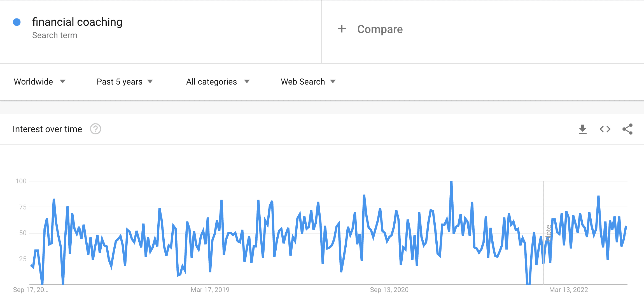This screenshot has width=644, height=299.
Task: Click the blue dot beside financial coaching
Action: point(17,22)
